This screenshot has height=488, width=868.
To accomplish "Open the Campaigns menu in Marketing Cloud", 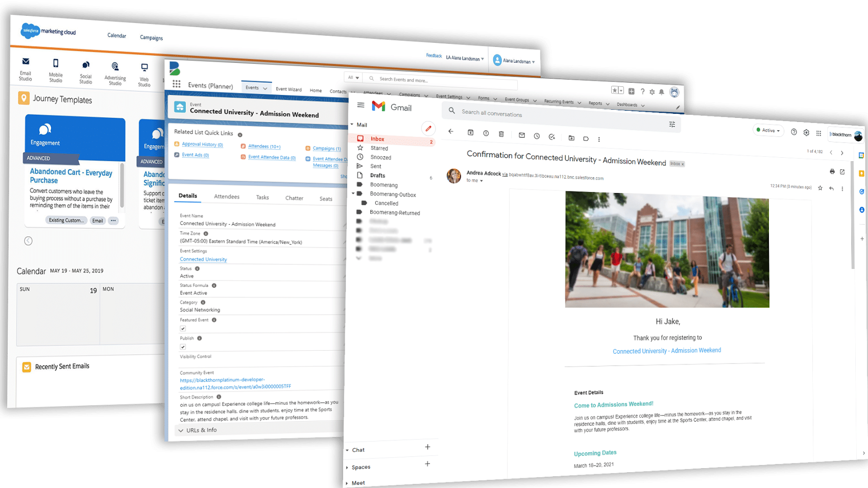I will click(x=151, y=37).
